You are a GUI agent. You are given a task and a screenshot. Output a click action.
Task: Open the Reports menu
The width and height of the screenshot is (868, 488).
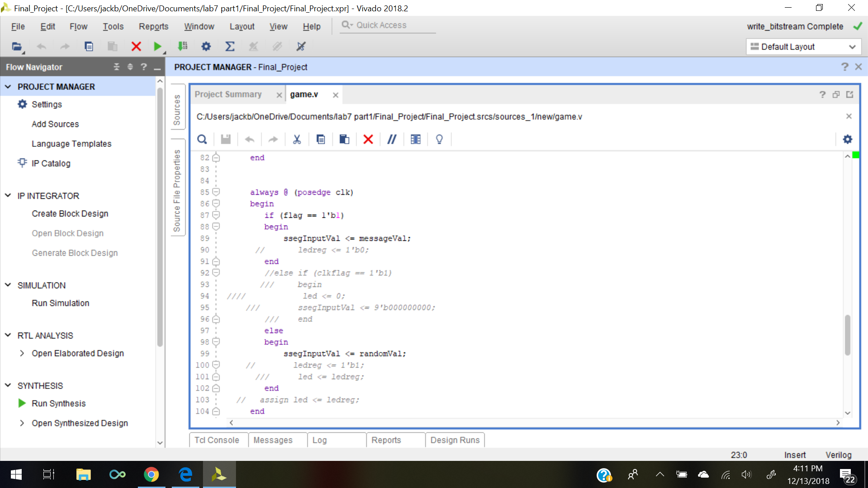[153, 27]
